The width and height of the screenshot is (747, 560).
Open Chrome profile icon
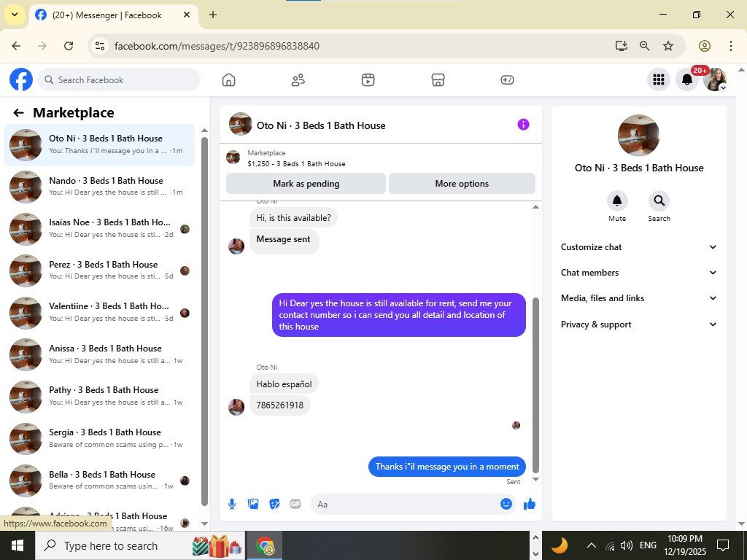point(705,46)
